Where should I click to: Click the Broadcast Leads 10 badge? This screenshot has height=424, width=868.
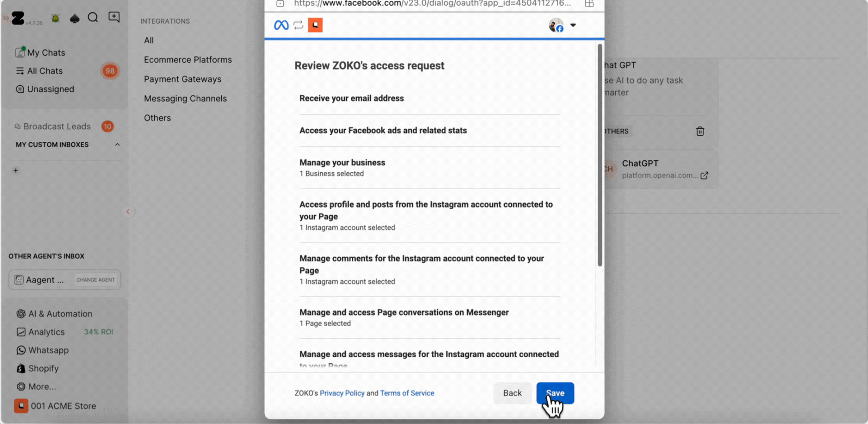[x=107, y=126]
